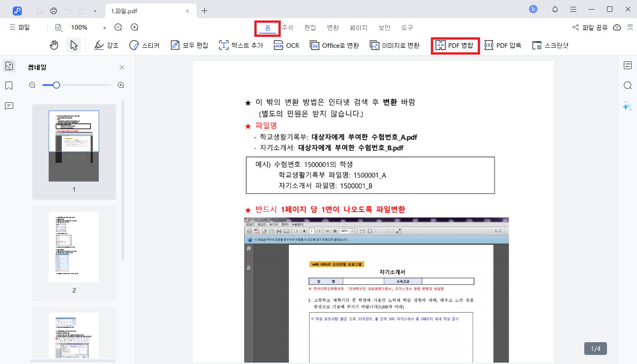Zoom in with the toolbar plus icon
The image size is (637, 364).
tap(135, 27)
